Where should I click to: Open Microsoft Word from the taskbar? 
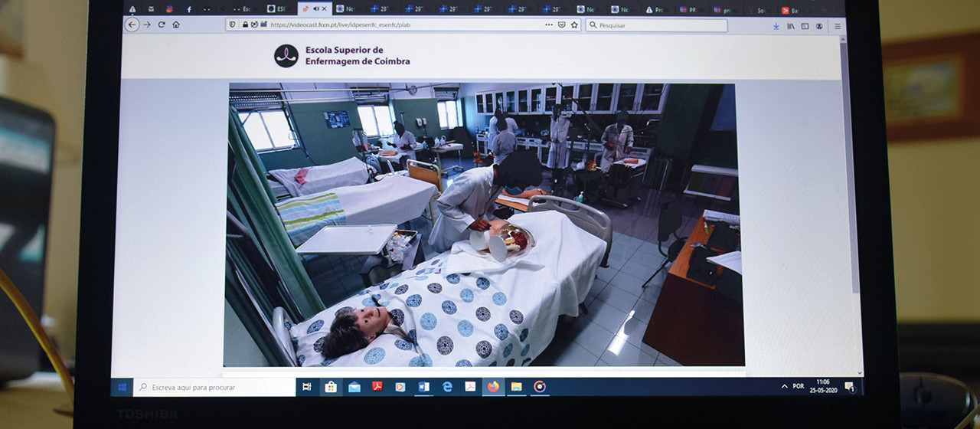pos(423,387)
